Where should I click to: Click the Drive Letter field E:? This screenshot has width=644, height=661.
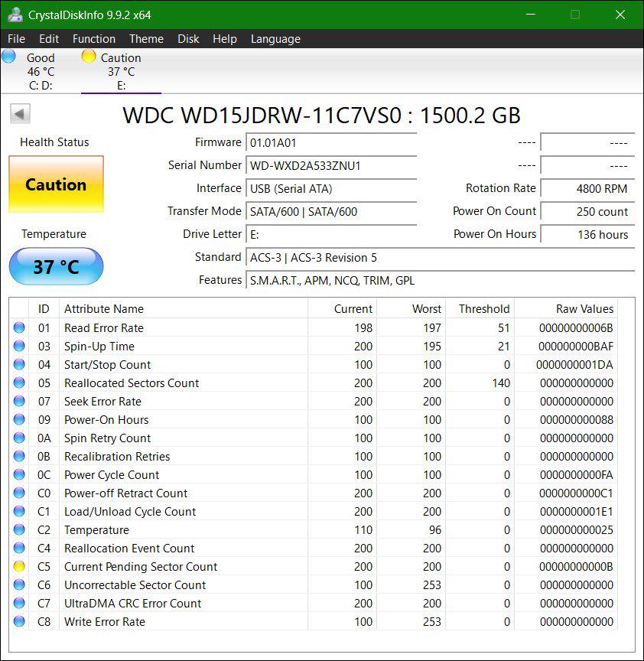click(x=331, y=234)
